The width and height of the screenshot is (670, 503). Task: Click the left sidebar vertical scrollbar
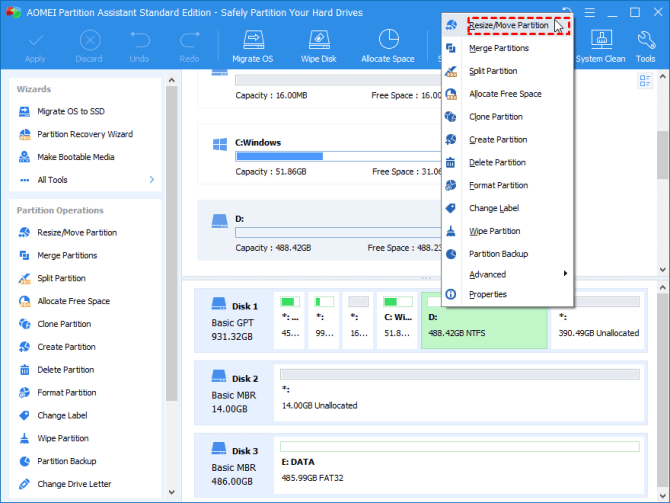pyautogui.click(x=172, y=244)
